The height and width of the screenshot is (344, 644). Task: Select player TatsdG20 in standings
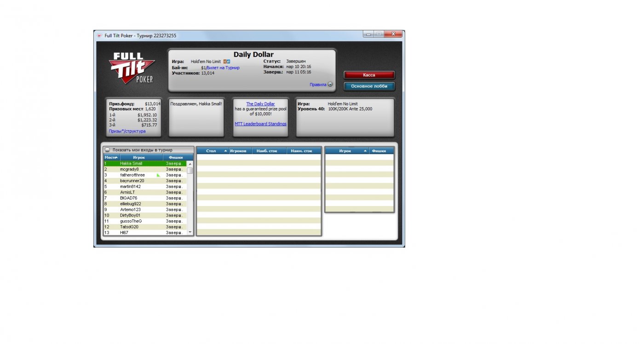(145, 227)
